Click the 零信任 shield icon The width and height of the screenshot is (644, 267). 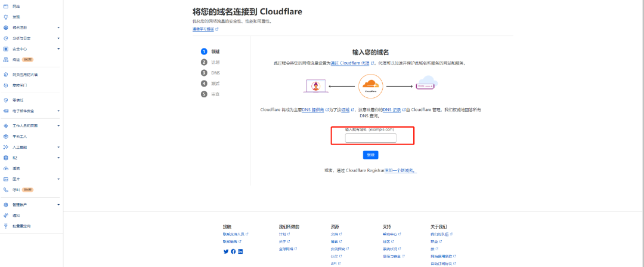pos(6,100)
